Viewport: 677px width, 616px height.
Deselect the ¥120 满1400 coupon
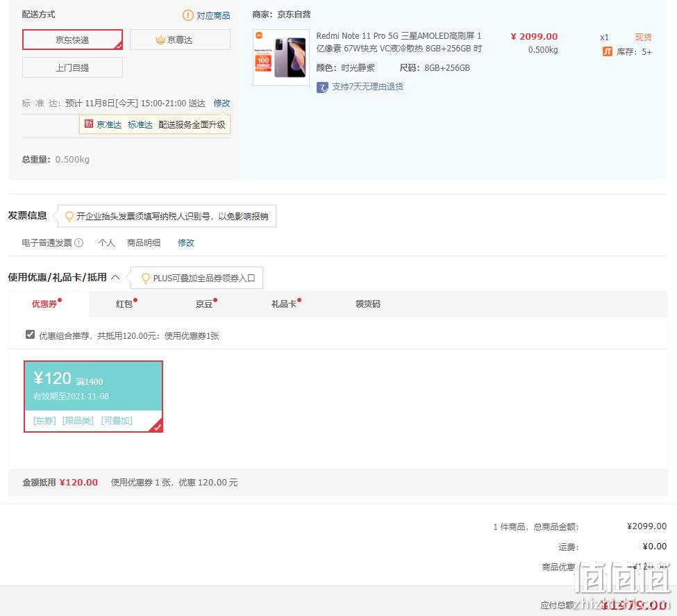click(93, 397)
